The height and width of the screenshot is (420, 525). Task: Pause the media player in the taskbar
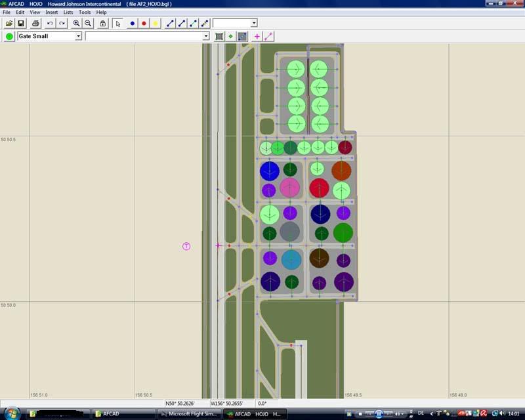click(x=379, y=414)
